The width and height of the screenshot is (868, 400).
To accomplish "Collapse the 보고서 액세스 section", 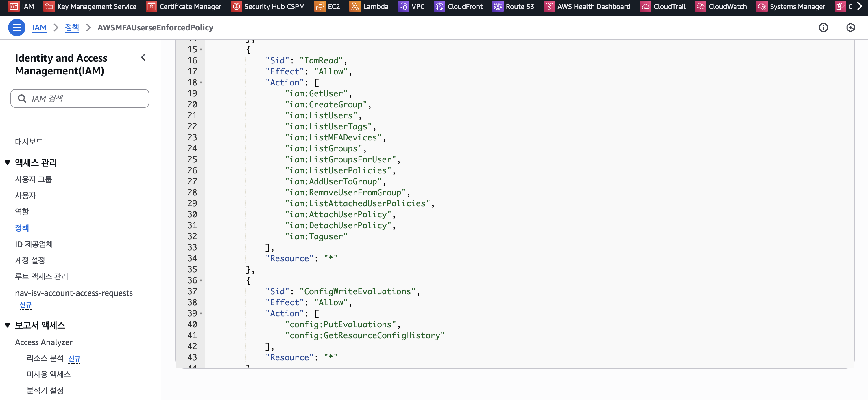I will (8, 325).
